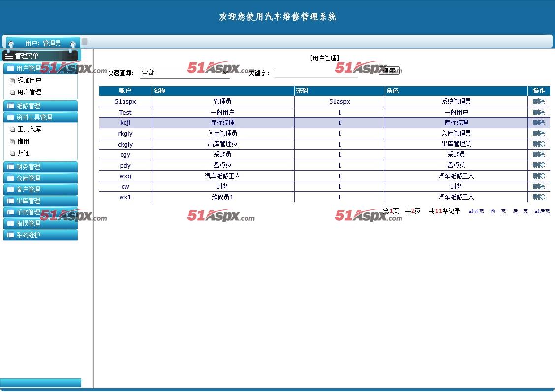Focus the 关键字 keyword input field
Screen dimensions: 555x392
[x=316, y=73]
